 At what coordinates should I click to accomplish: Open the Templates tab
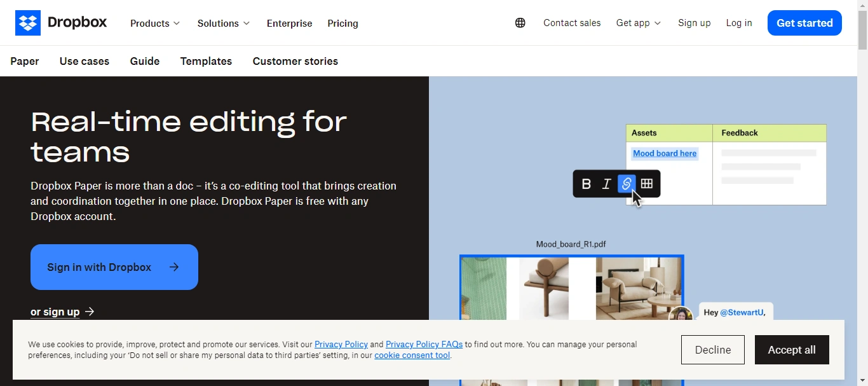pyautogui.click(x=206, y=61)
